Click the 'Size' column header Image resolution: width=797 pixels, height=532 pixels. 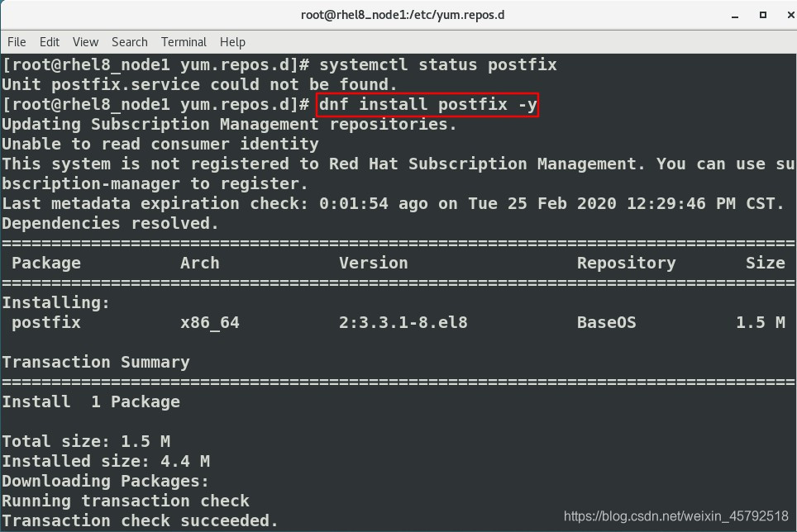click(x=766, y=263)
